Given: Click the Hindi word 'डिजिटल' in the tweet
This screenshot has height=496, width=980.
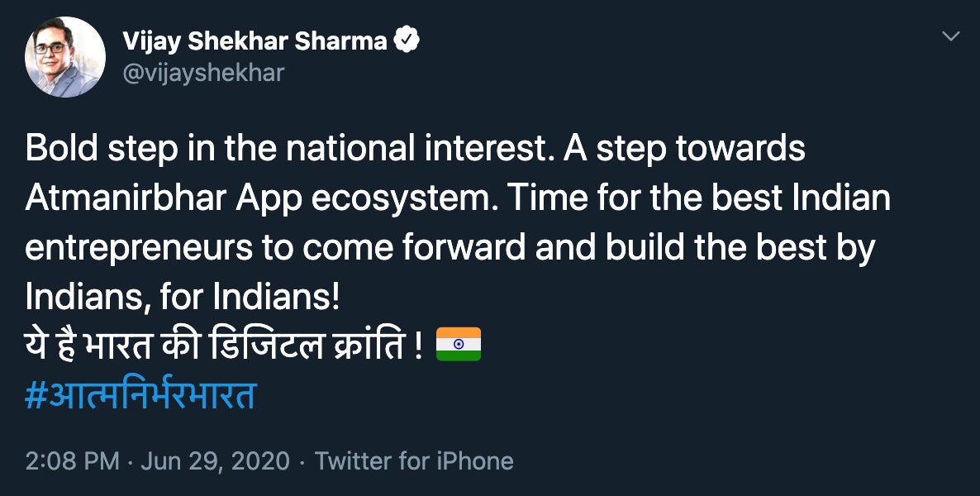Looking at the screenshot, I should point(267,346).
